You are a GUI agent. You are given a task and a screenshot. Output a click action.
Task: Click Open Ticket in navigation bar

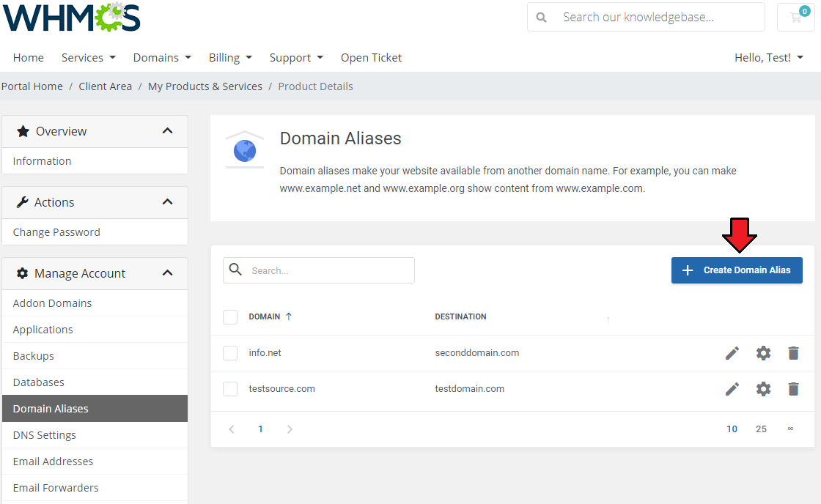(371, 58)
